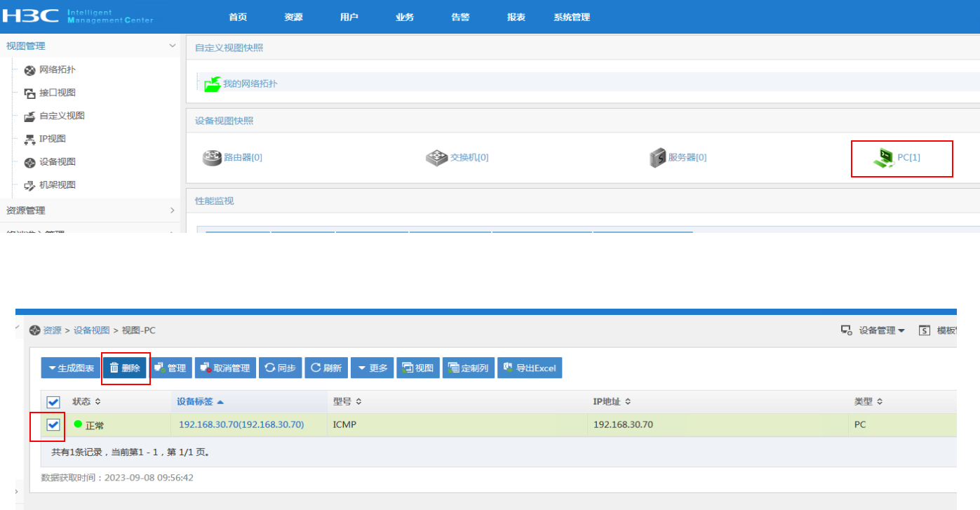The width and height of the screenshot is (980, 510).
Task: Toggle sort order on 设备标签 column
Action: (201, 402)
